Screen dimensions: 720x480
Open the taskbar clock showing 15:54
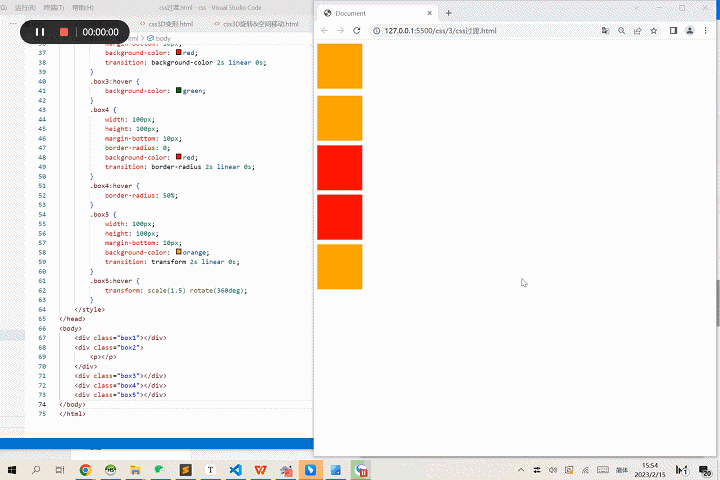click(650, 470)
